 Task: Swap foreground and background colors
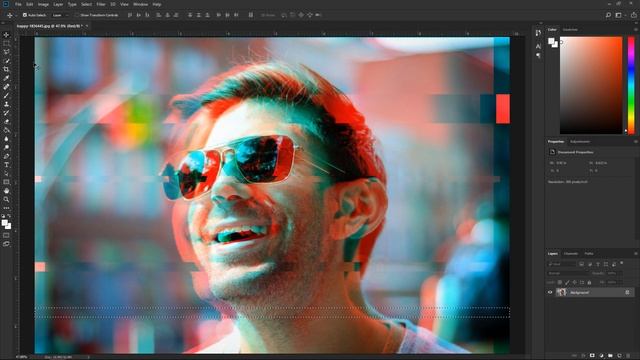[x=9, y=216]
